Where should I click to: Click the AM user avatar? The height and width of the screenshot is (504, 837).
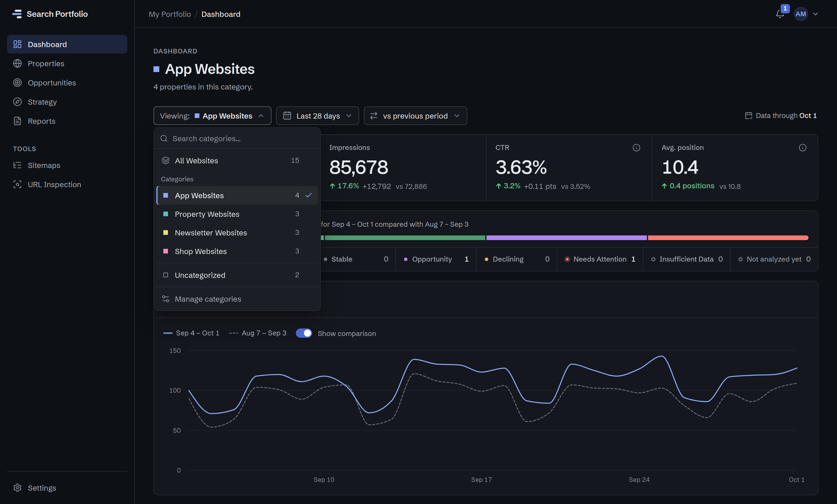coord(801,14)
